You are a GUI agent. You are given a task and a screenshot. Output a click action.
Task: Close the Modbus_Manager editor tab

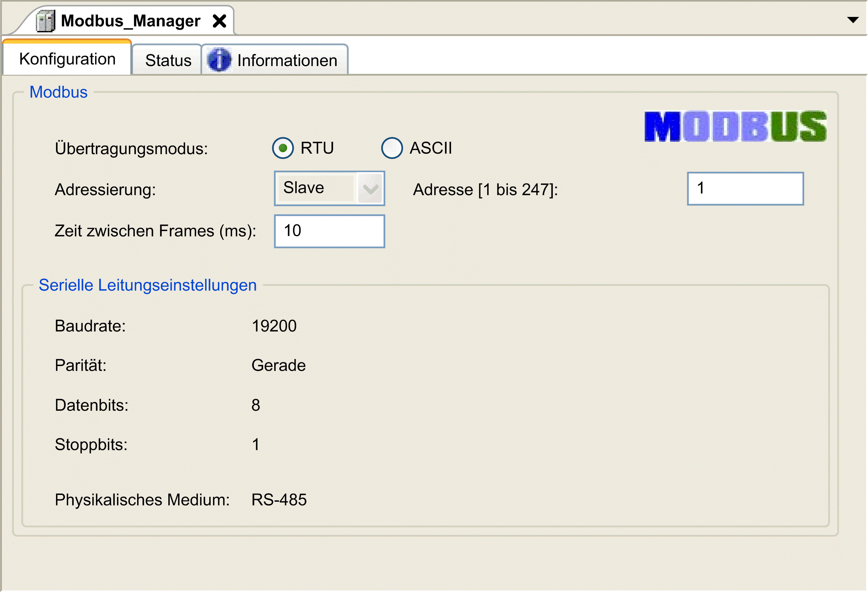click(x=219, y=21)
